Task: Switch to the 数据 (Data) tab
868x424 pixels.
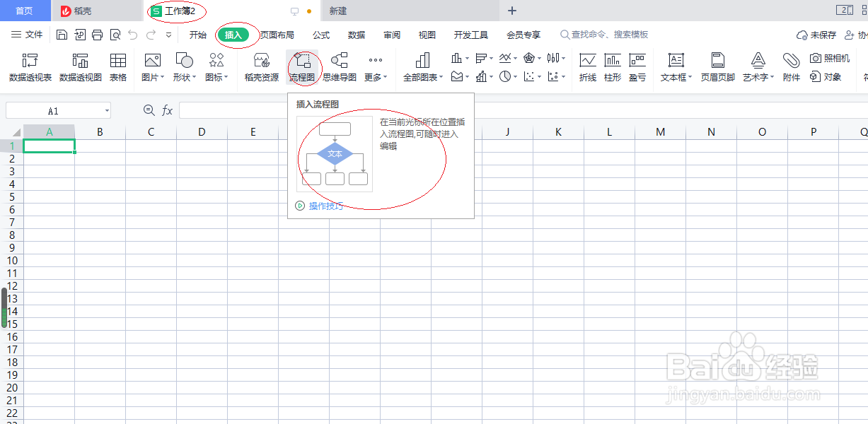Action: (x=357, y=35)
